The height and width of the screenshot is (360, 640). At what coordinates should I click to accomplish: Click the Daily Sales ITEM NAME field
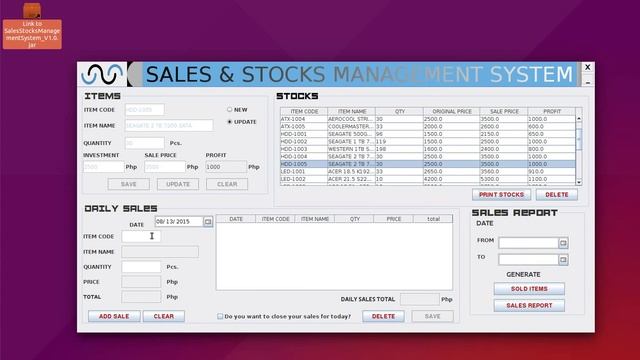pos(160,252)
